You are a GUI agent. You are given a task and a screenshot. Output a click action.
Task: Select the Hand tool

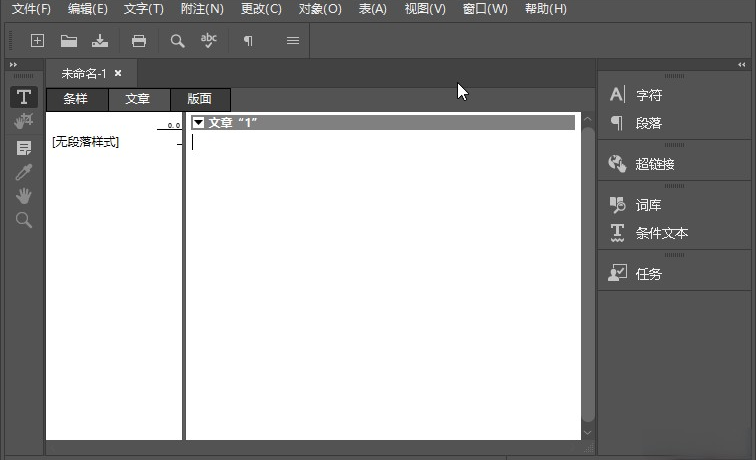click(24, 196)
